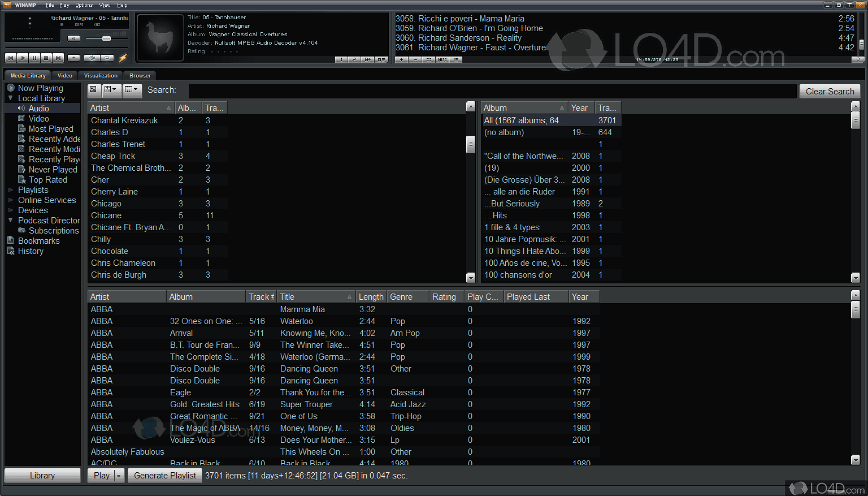
Task: Click the playlist scroll-to-current button at right
Action: point(858,59)
